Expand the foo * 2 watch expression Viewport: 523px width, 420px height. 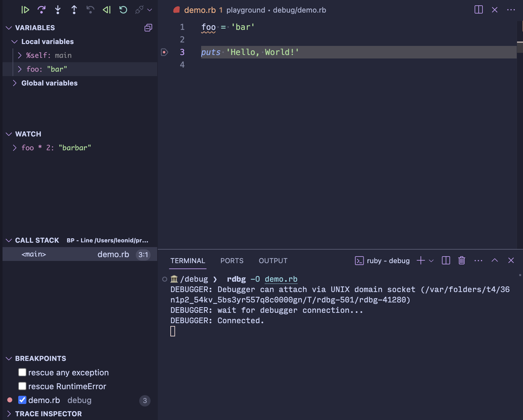(x=14, y=148)
